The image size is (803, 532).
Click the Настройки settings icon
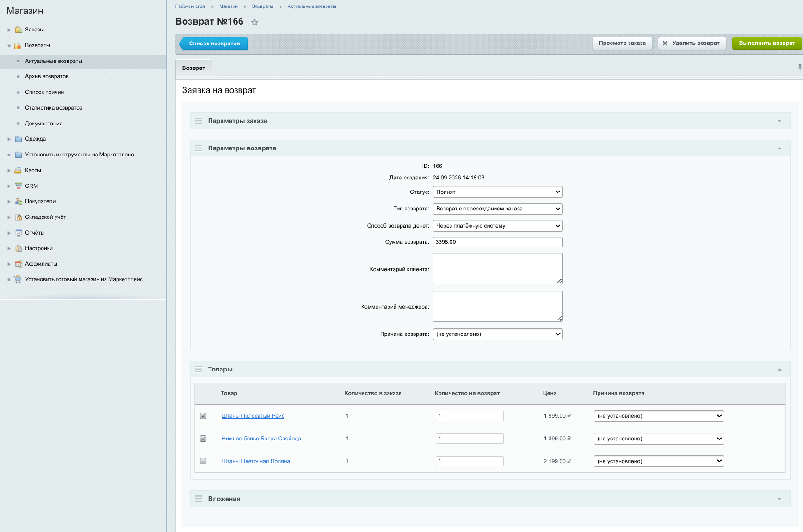point(19,248)
